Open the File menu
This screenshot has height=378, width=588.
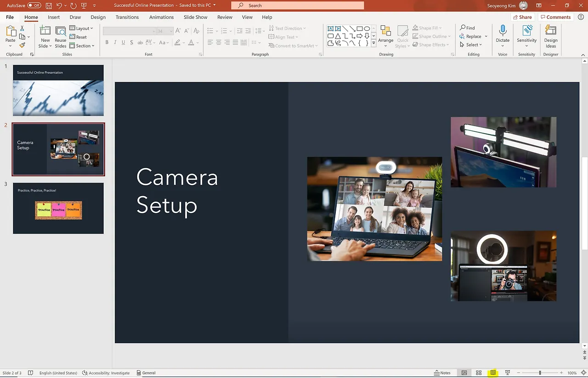point(10,17)
